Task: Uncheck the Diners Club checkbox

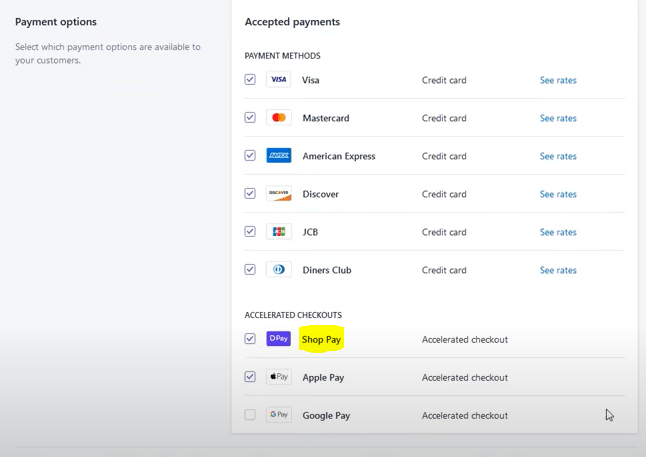Action: point(250,270)
